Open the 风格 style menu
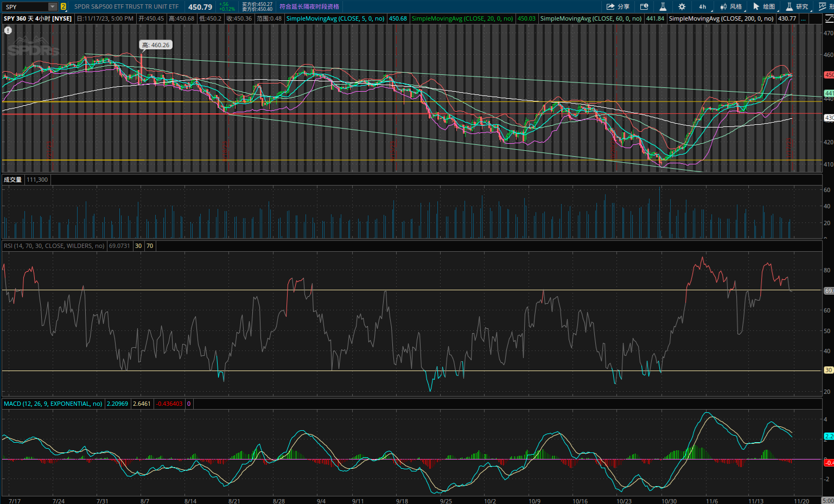Image resolution: width=834 pixels, height=504 pixels. tap(731, 7)
